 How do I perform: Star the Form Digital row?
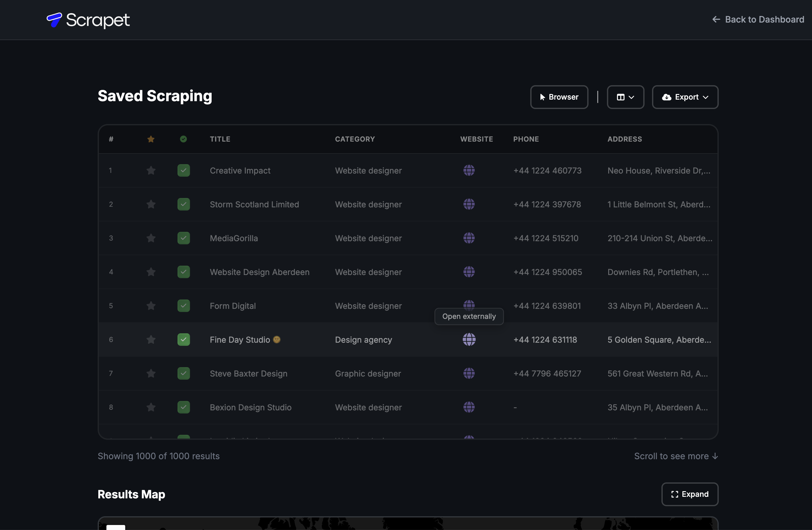(151, 305)
